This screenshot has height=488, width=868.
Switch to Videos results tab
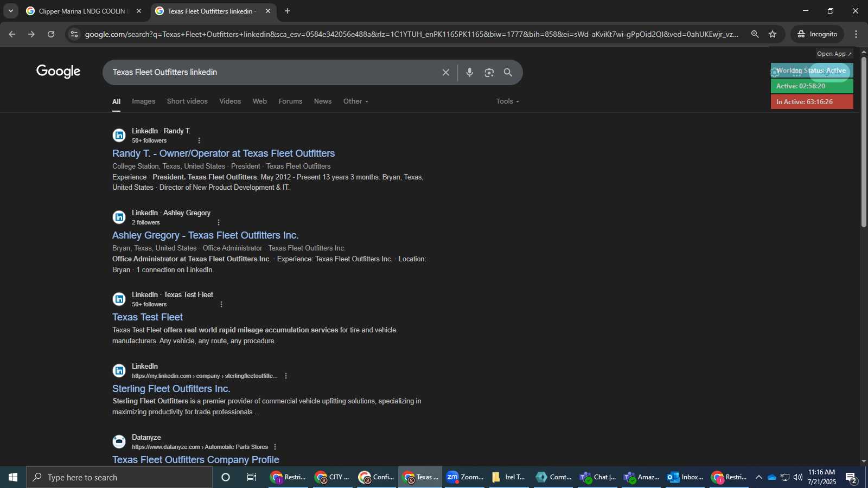click(x=230, y=101)
